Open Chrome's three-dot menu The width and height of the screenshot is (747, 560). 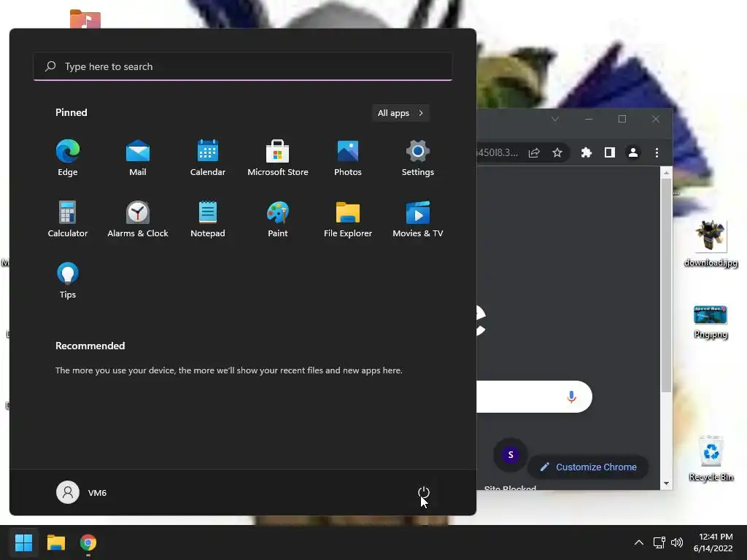(x=657, y=152)
